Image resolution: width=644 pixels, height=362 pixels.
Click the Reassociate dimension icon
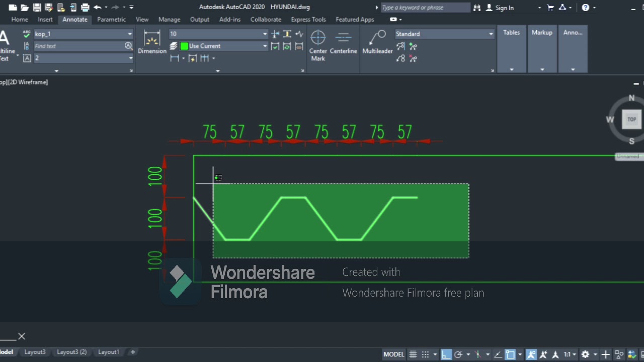[x=299, y=46]
